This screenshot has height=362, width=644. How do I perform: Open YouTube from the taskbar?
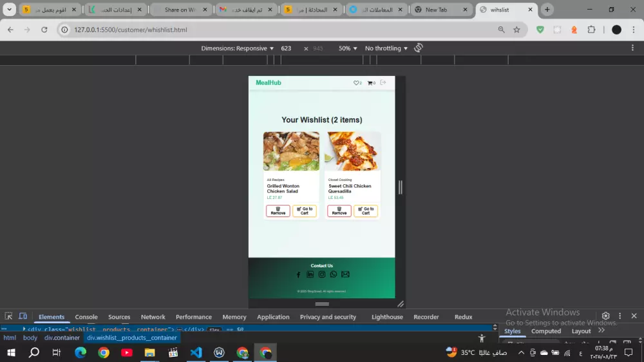pos(126,352)
